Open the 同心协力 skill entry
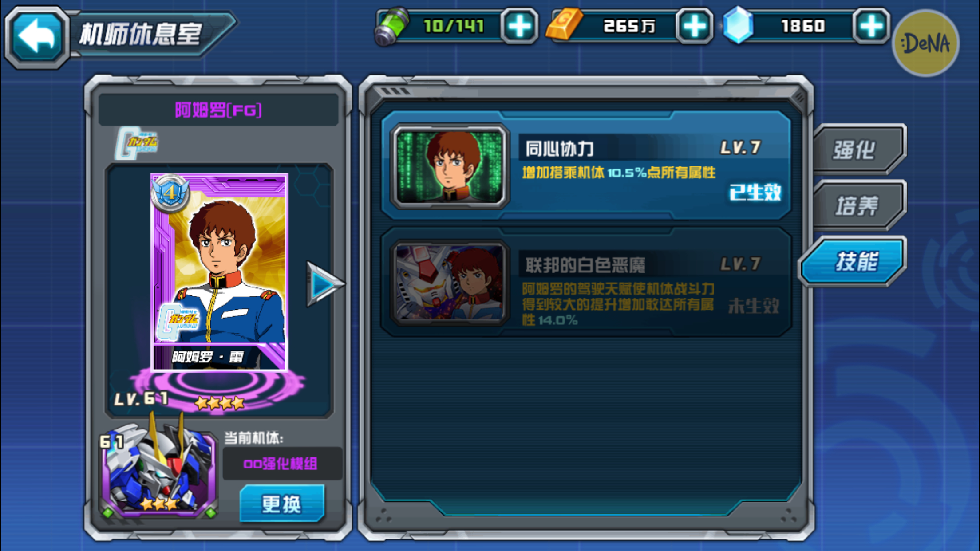The image size is (980, 551). pos(586,165)
